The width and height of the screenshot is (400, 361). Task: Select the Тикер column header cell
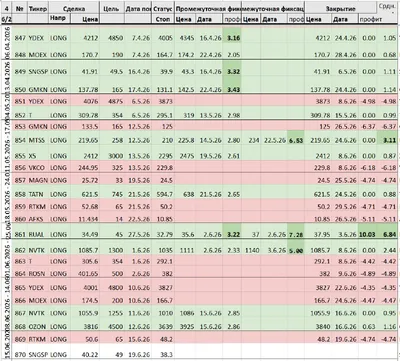[38, 9]
